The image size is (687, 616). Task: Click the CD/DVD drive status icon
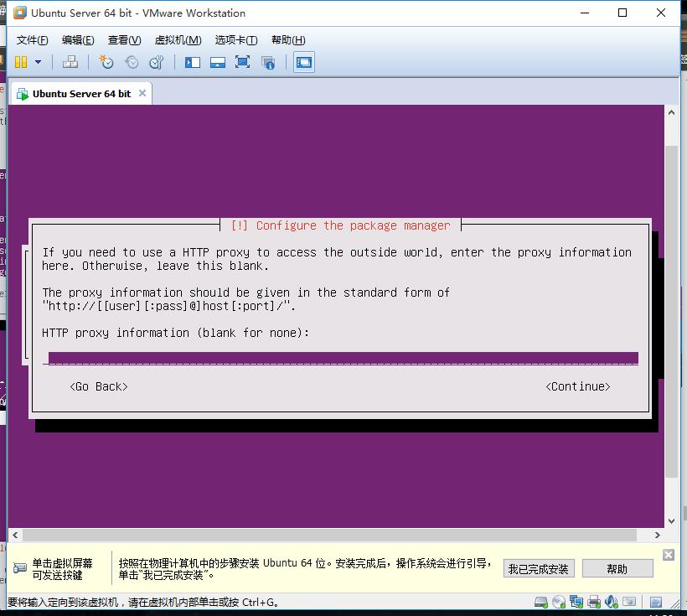pyautogui.click(x=559, y=602)
